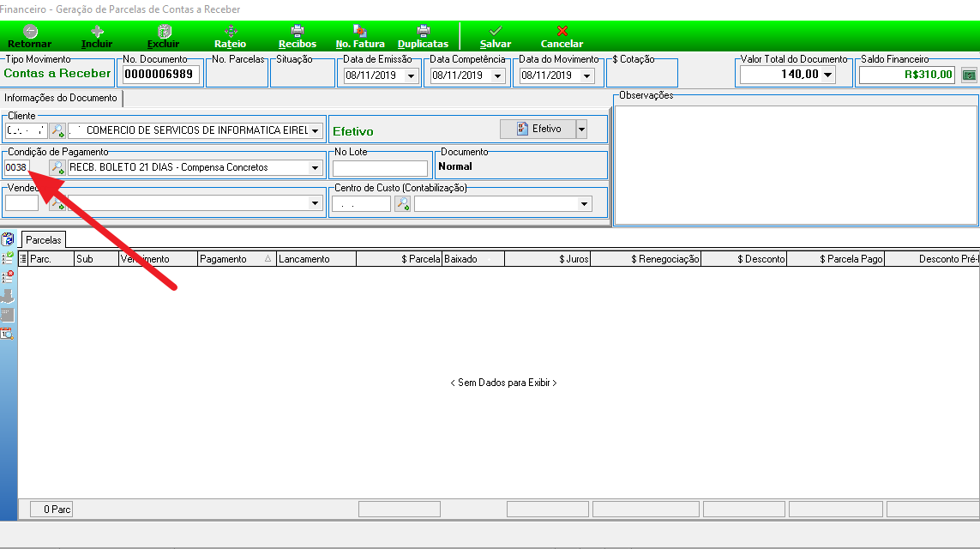
Task: Open the Efetivo button dropdown arrow
Action: (582, 129)
